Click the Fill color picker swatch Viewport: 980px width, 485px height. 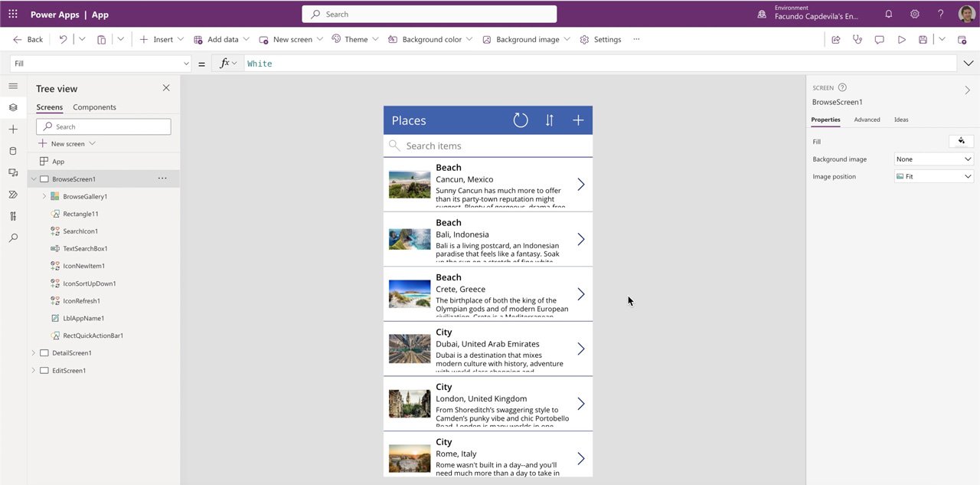pyautogui.click(x=961, y=141)
